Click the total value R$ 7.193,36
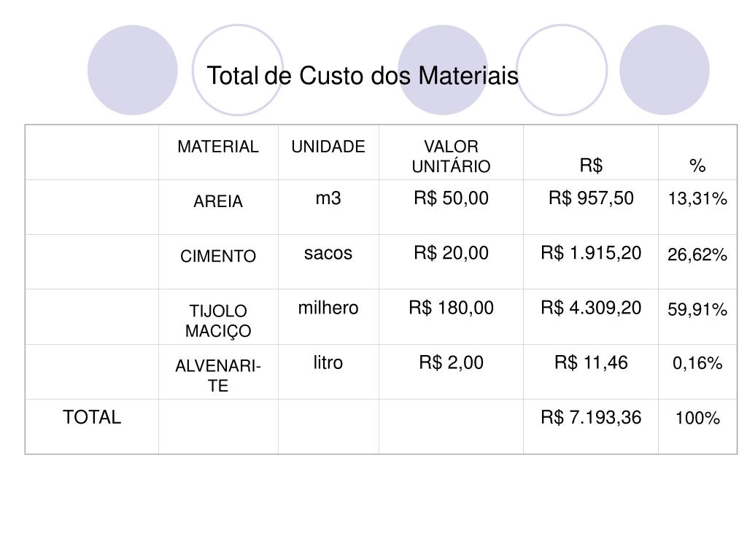747x560 pixels. (x=591, y=417)
